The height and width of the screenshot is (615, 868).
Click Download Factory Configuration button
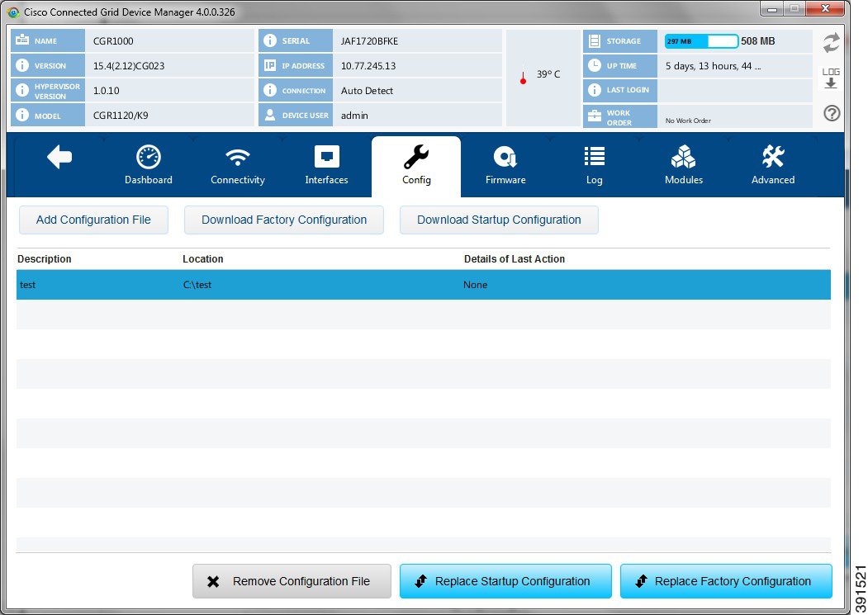(284, 220)
